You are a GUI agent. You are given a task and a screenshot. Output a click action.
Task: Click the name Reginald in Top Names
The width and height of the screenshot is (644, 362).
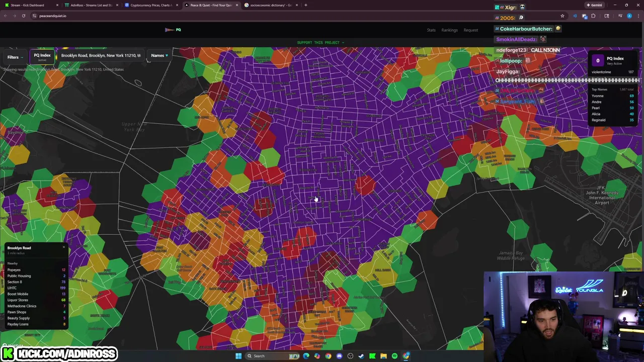(598, 120)
